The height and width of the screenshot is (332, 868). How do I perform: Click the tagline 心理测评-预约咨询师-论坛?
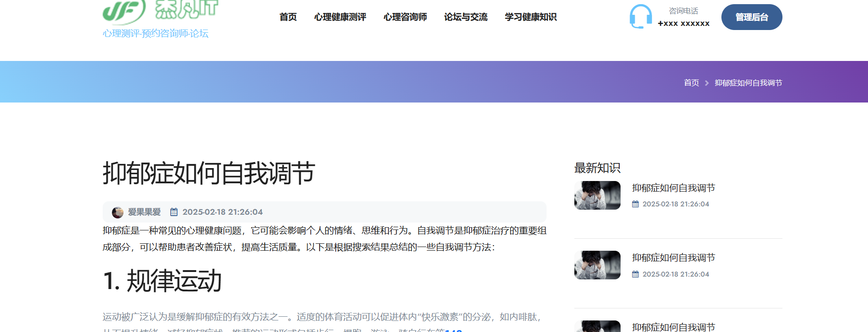pyautogui.click(x=155, y=33)
